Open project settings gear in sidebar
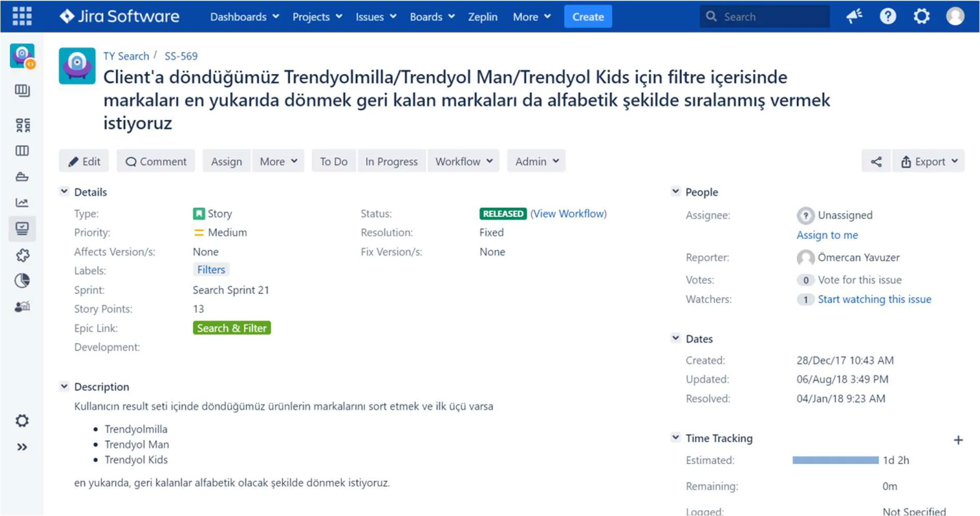Image resolution: width=980 pixels, height=516 pixels. [22, 421]
